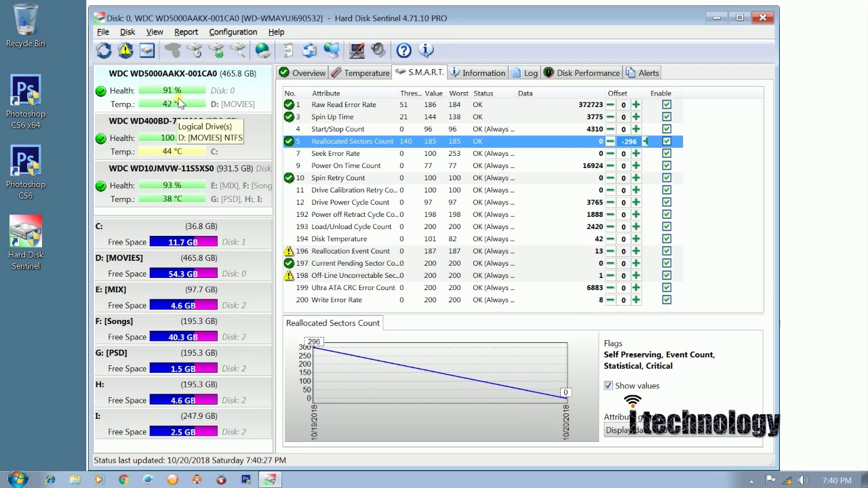
Task: Open the File menu
Action: [103, 32]
